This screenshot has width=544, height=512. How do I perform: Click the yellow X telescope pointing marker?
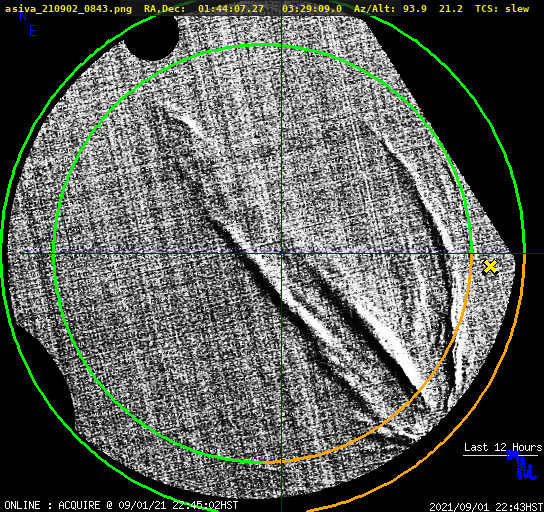pyautogui.click(x=490, y=267)
